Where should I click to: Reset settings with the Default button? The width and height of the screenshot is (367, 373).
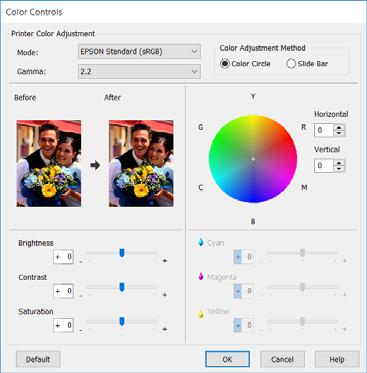(38, 359)
